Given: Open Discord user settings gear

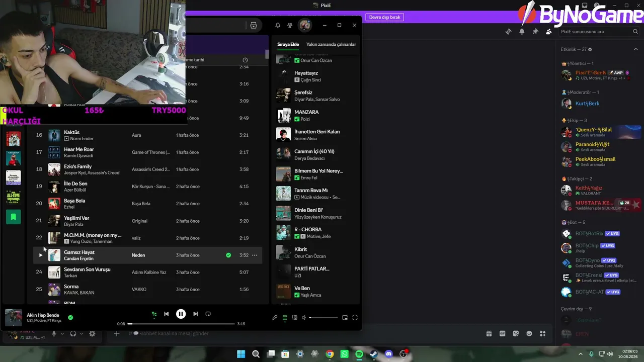Looking at the screenshot, I should click(x=92, y=333).
